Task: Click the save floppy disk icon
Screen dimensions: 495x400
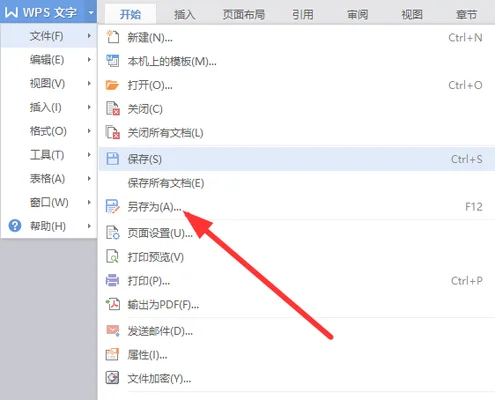Action: [112, 159]
